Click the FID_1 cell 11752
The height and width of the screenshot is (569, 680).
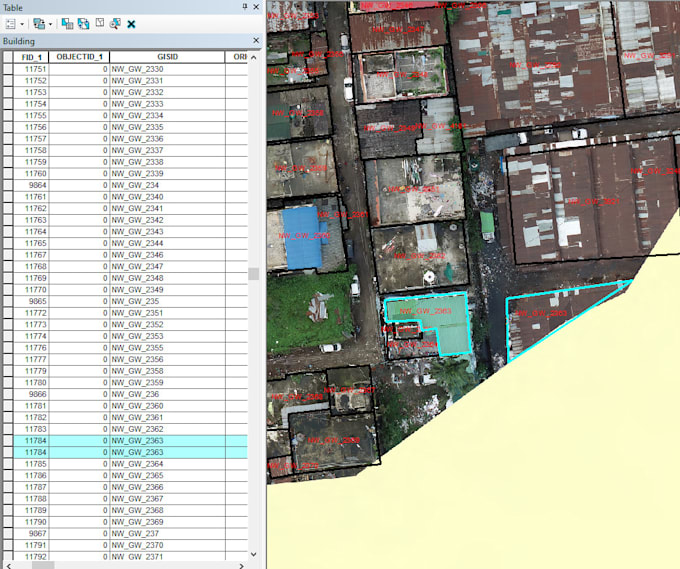tap(31, 81)
